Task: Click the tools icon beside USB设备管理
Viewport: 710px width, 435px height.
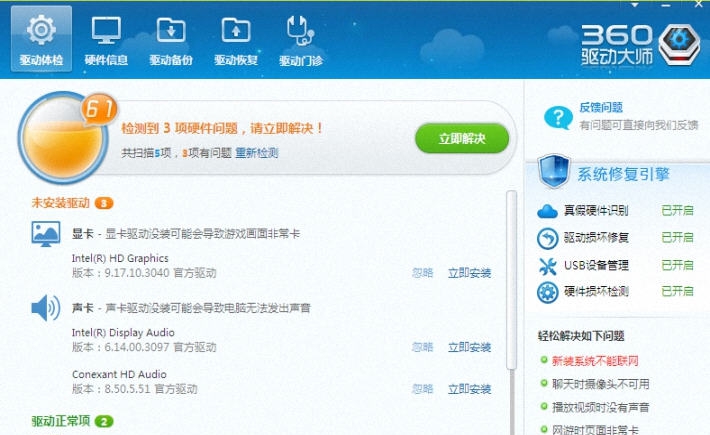Action: pos(547,266)
